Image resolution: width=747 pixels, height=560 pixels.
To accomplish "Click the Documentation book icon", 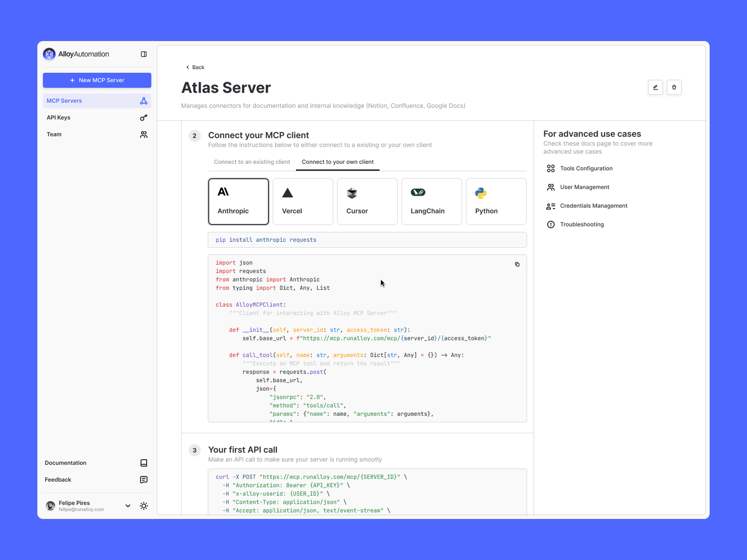I will 144,463.
